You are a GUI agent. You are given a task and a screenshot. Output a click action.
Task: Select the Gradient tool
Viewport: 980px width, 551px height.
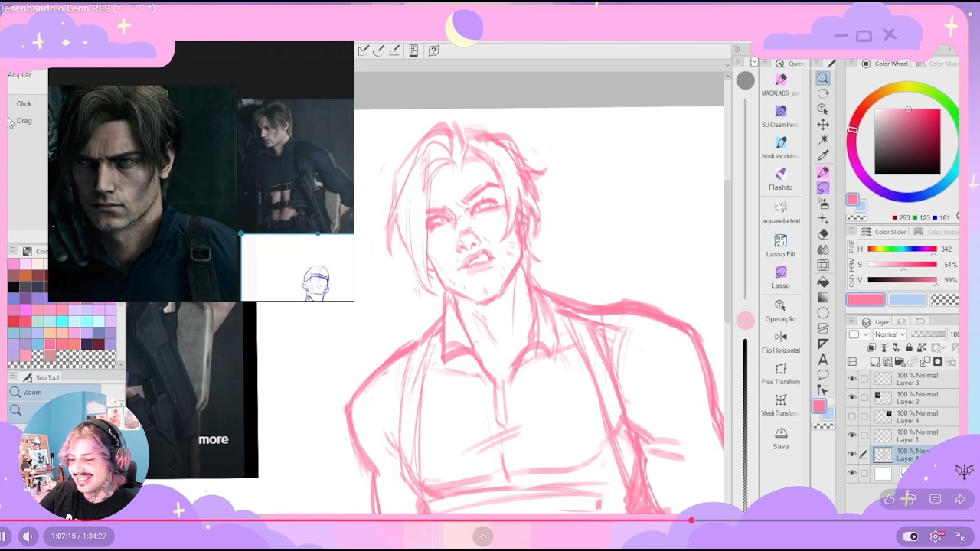823,297
